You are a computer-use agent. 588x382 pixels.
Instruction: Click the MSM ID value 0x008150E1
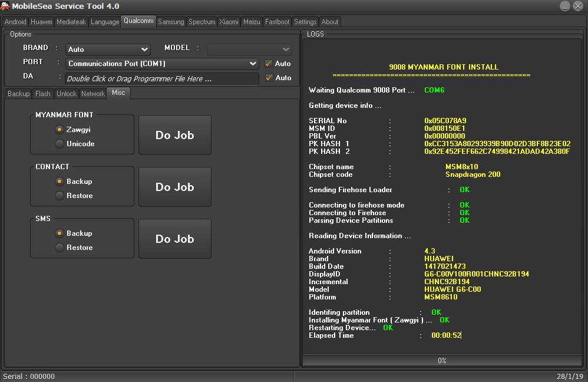(445, 129)
